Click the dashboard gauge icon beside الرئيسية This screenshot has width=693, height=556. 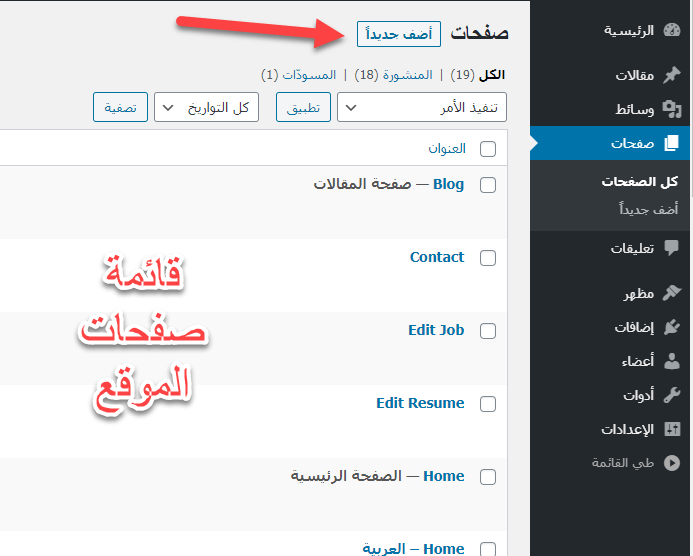[672, 30]
